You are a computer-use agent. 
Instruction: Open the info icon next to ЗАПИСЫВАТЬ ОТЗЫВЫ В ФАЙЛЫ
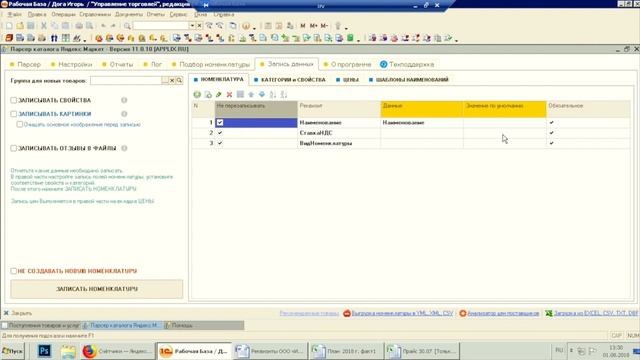[x=124, y=148]
